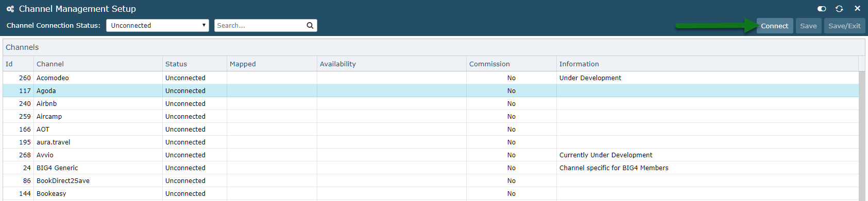Click the Save button
Screen dimensions: 868x201
[x=808, y=26]
